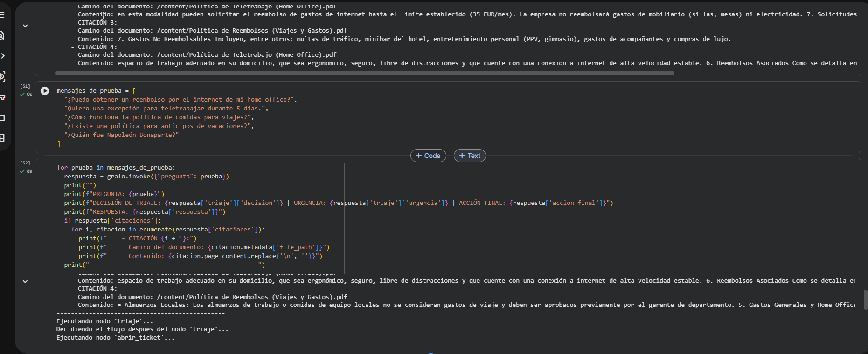Click the string about anticipos de vacaciones
The image size is (868, 354).
pyautogui.click(x=159, y=126)
